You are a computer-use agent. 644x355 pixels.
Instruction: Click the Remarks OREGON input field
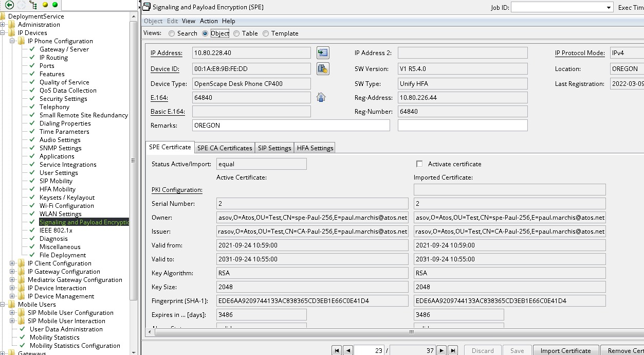pos(291,126)
